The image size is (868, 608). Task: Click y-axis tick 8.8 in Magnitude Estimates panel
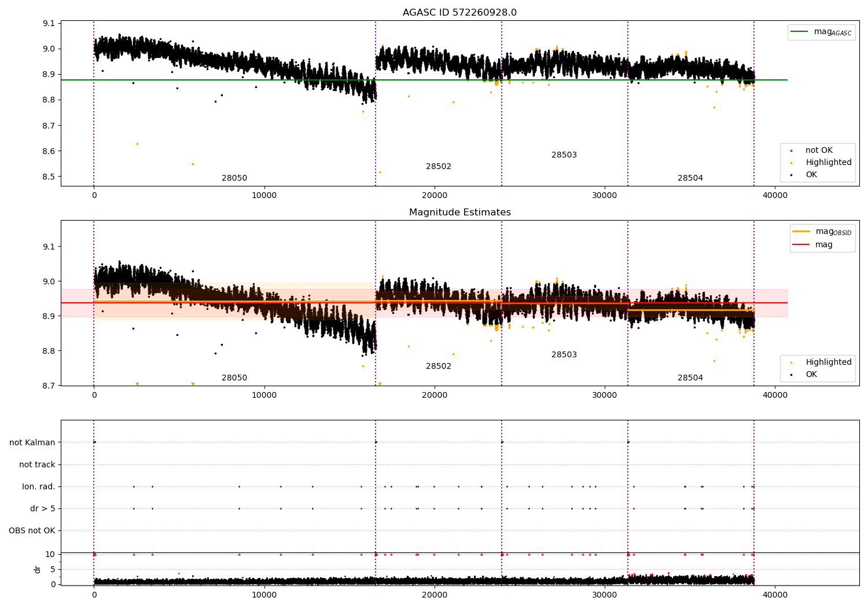(x=49, y=351)
